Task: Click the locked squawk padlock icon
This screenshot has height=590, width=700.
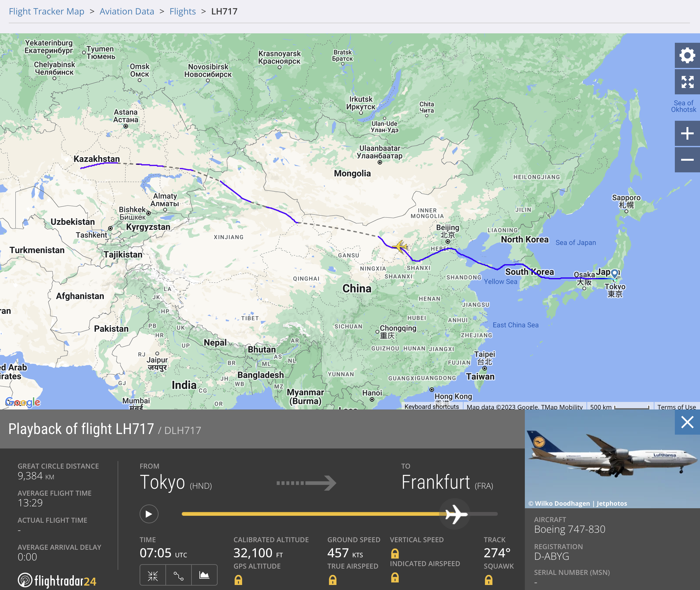Action: [x=489, y=580]
